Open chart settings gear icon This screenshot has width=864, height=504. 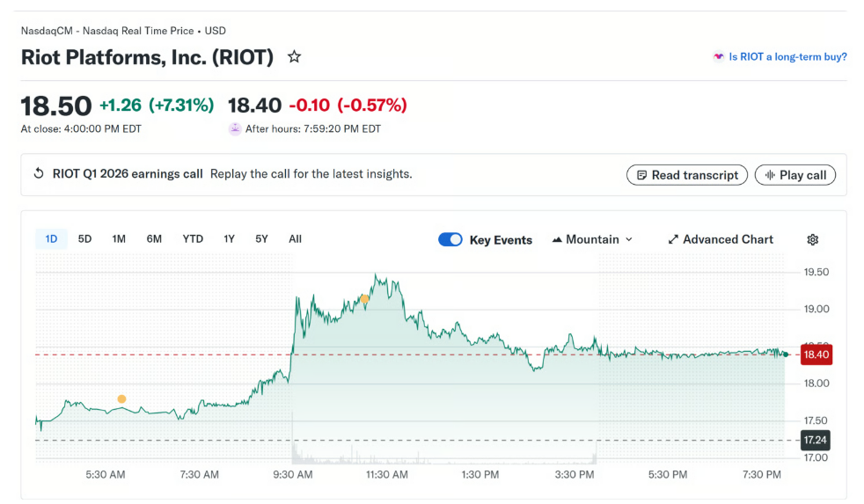812,239
